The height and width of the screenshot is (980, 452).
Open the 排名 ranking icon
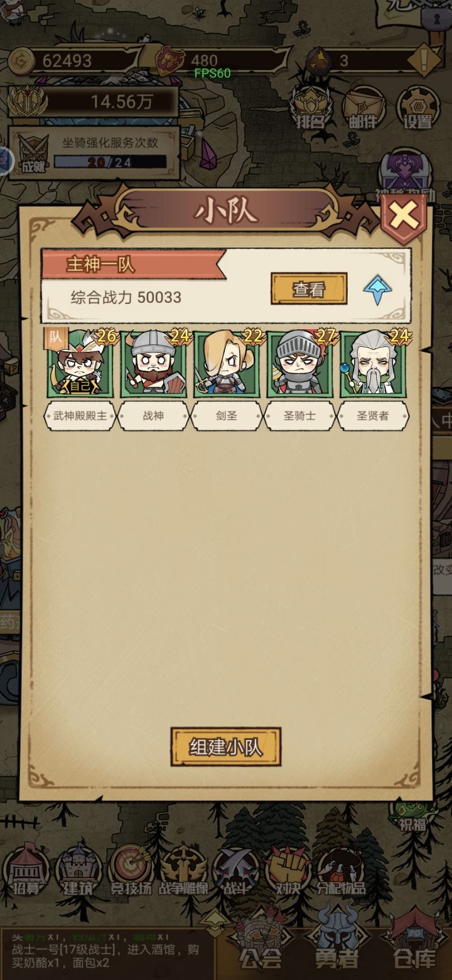click(311, 106)
